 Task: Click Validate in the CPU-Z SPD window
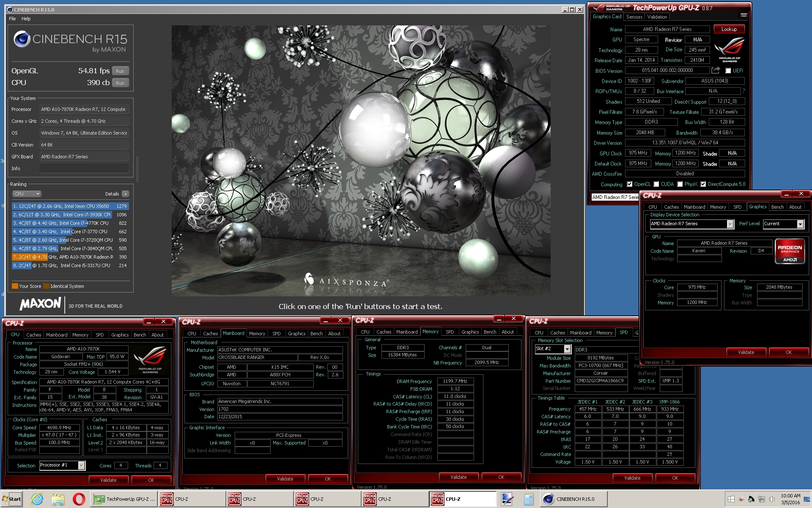(x=632, y=478)
